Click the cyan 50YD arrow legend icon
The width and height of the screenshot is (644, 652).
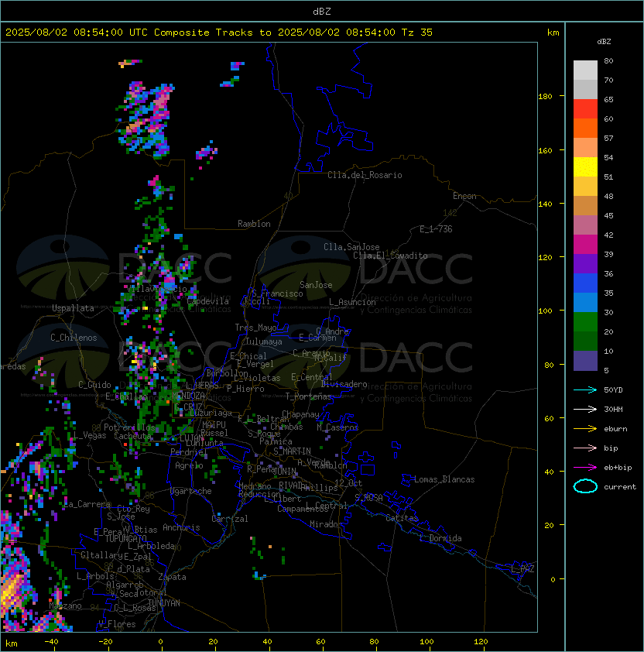[585, 390]
